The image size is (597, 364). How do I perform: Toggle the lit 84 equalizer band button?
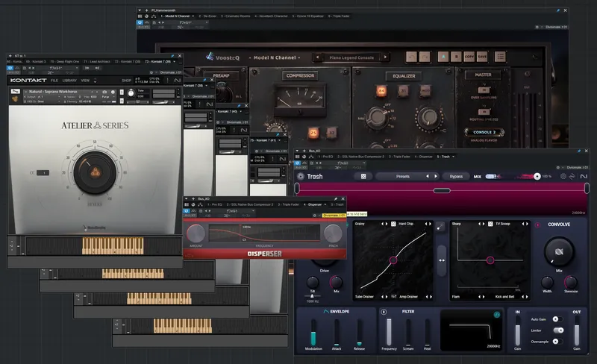pyautogui.click(x=381, y=90)
